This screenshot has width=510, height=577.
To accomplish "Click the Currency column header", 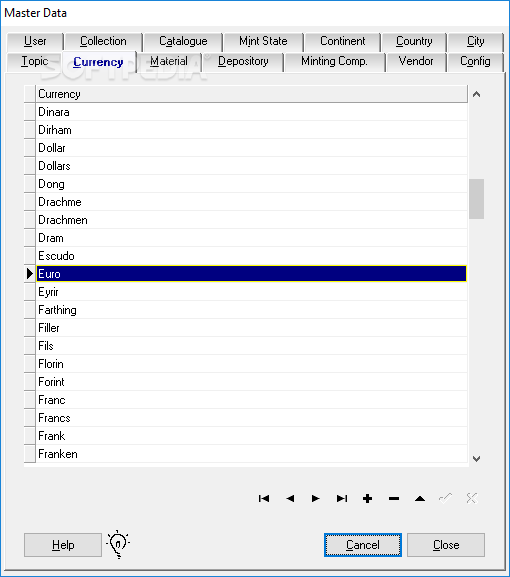I will tap(252, 94).
